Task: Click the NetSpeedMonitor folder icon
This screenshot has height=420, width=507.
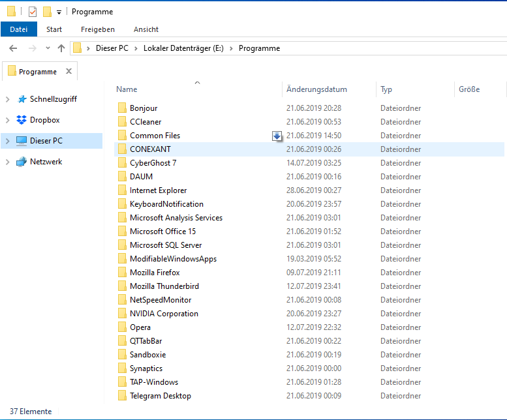Action: click(122, 300)
